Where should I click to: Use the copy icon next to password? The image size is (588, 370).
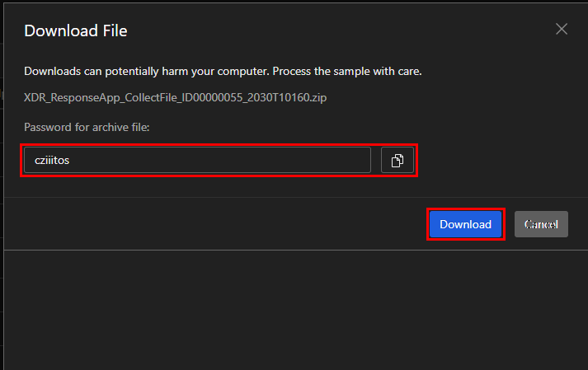397,161
